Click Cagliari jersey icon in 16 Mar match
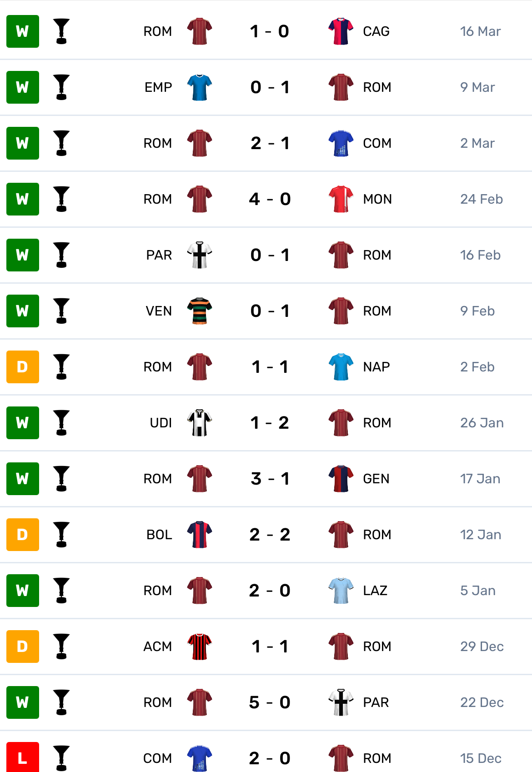This screenshot has height=772, width=532. pos(341,31)
